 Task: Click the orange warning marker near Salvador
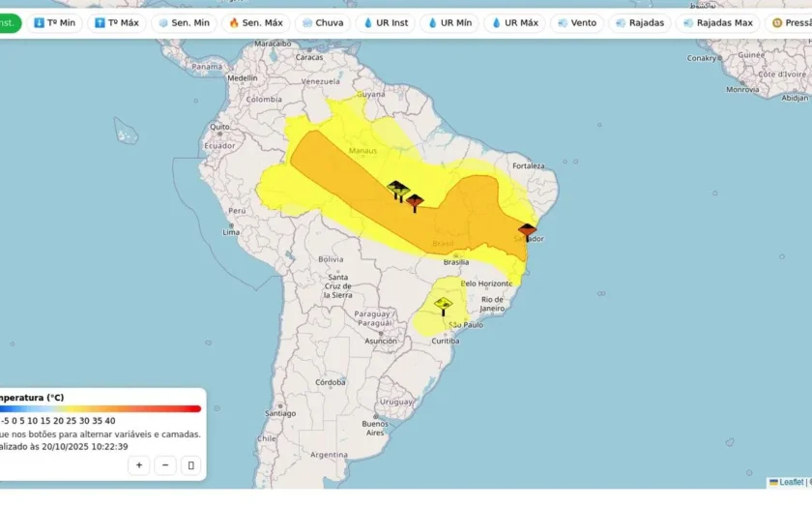click(527, 232)
